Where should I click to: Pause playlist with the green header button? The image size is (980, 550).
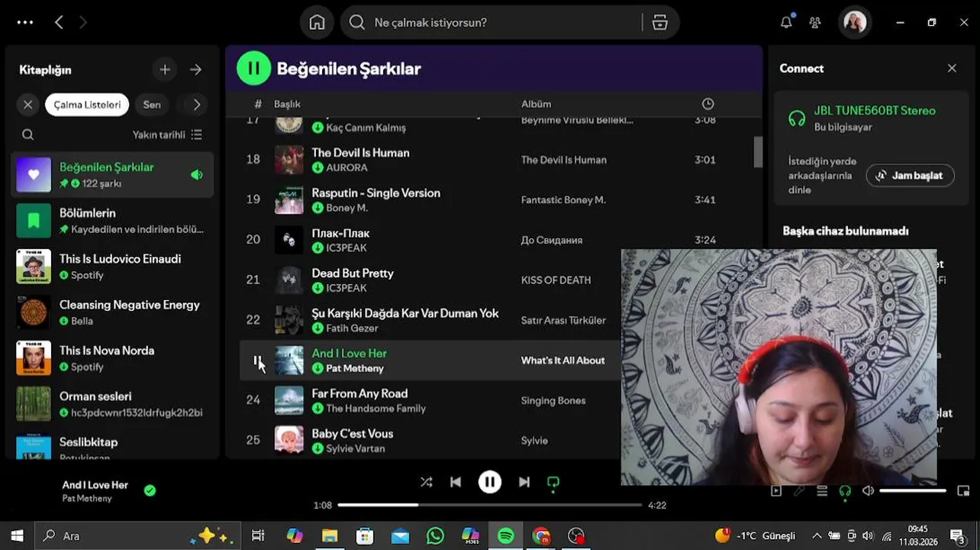coord(253,68)
